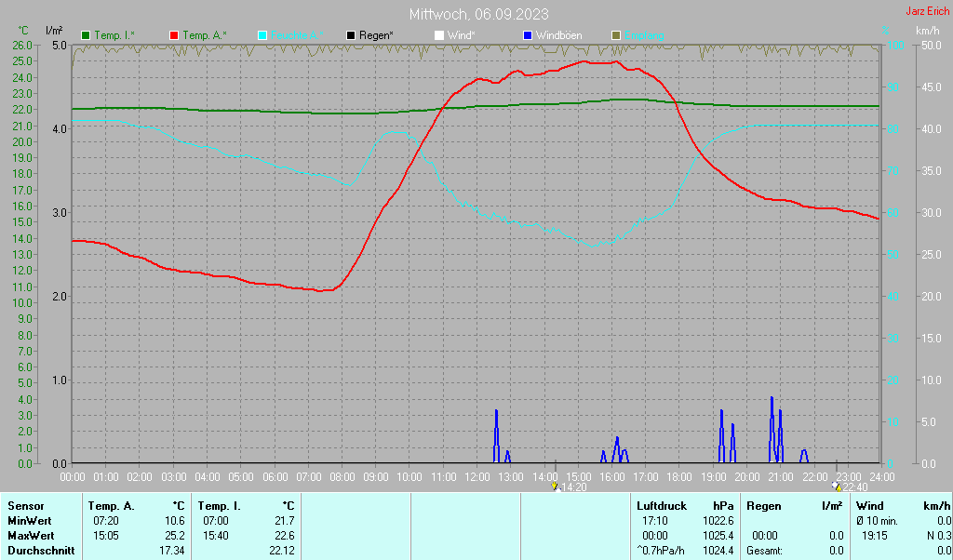Select the cyan humidity legend swatch
This screenshot has height=560, width=953.
(262, 35)
